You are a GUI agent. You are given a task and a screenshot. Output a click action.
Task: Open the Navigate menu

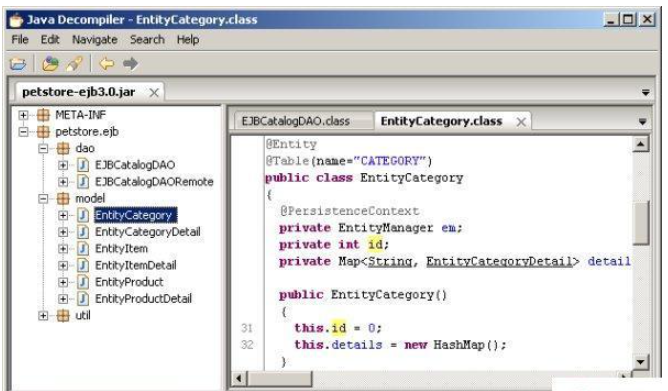pyautogui.click(x=95, y=40)
